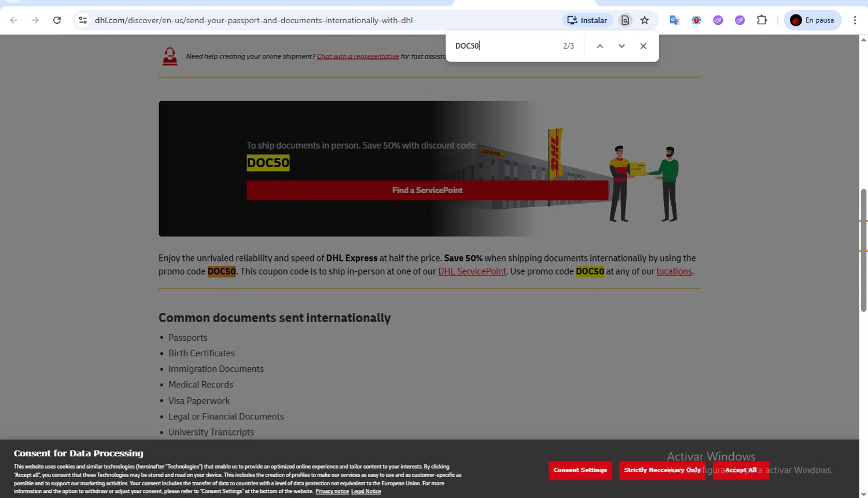Click the page search lens icon in address bar

coord(625,20)
